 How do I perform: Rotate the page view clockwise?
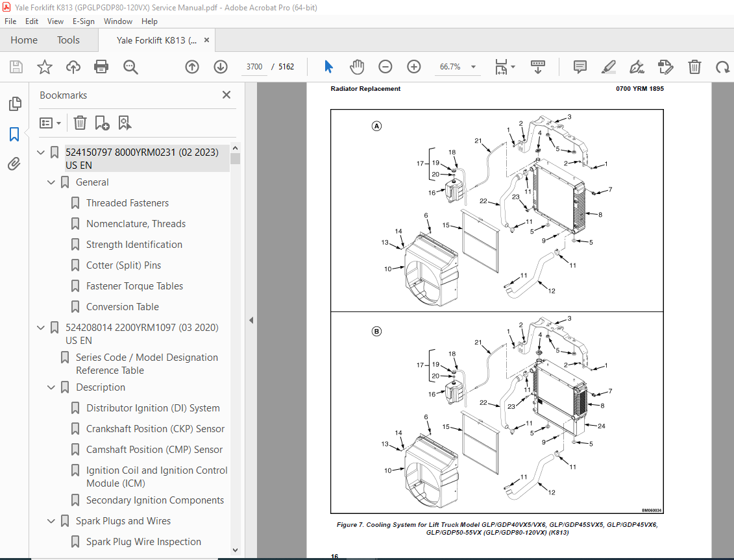(x=722, y=67)
